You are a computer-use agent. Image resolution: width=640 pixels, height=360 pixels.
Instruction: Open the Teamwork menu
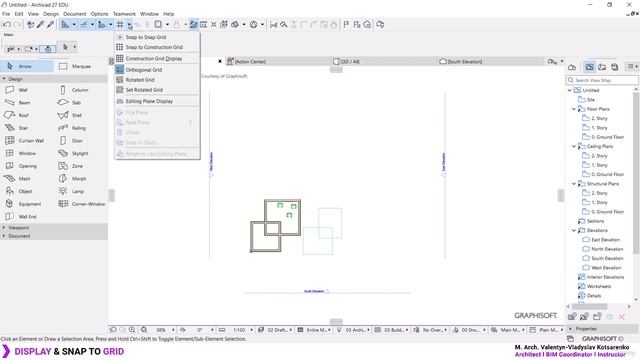124,14
